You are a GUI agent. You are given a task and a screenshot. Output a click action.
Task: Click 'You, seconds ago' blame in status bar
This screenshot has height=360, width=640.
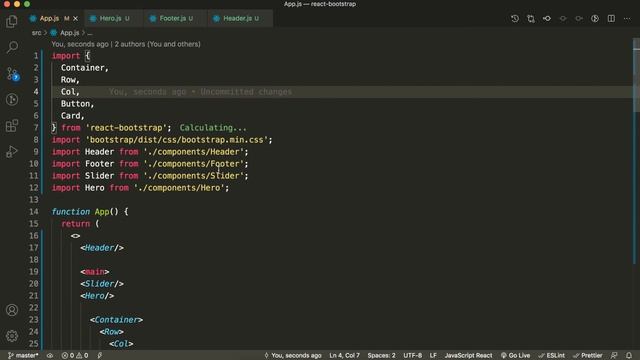pyautogui.click(x=293, y=356)
